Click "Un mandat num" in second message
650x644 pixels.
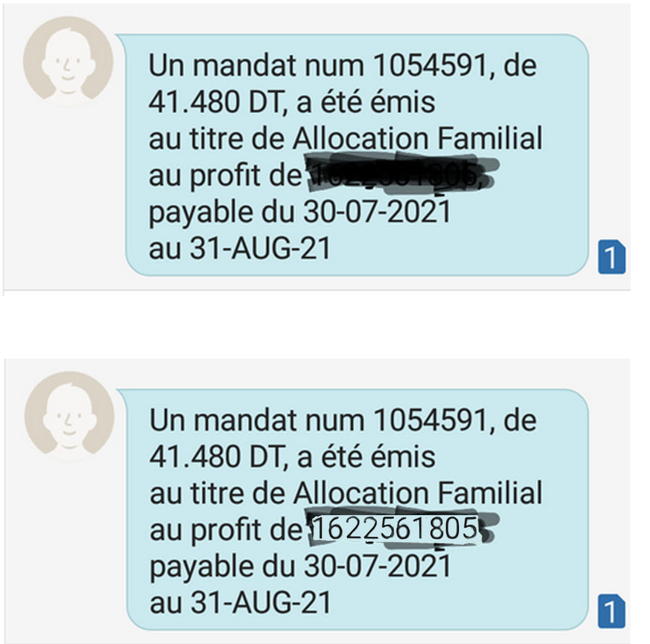(256, 420)
